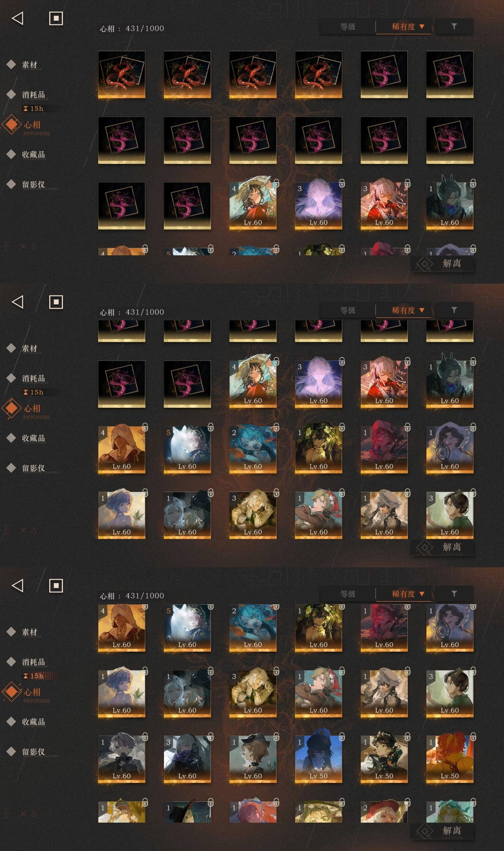Viewport: 504px width, 851px height.
Task: Click 解离 button in bottom screenshot
Action: tap(443, 831)
